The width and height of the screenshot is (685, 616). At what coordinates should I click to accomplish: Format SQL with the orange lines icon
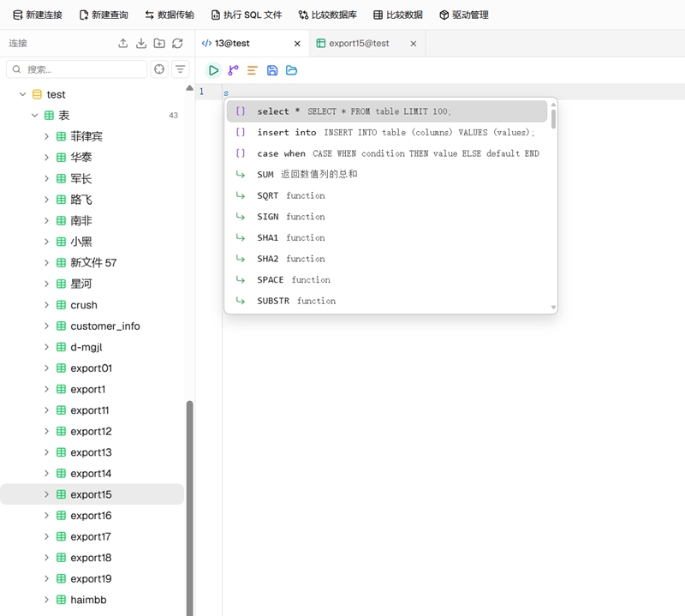(x=252, y=70)
